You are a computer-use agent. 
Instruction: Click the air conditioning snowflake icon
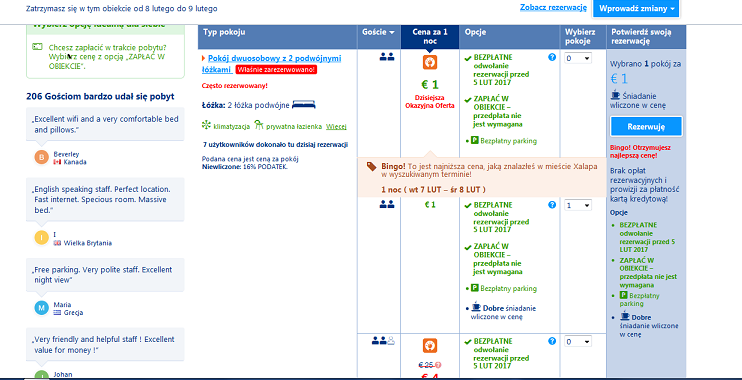coord(206,125)
